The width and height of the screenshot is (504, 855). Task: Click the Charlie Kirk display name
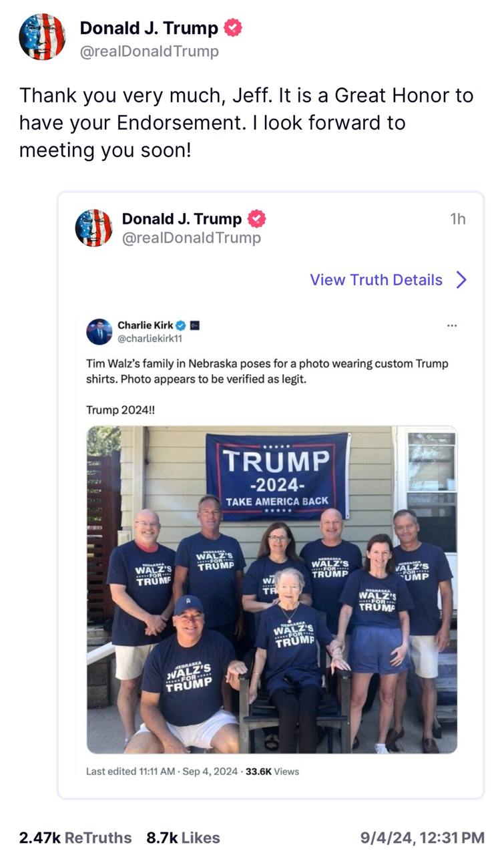pos(146,325)
